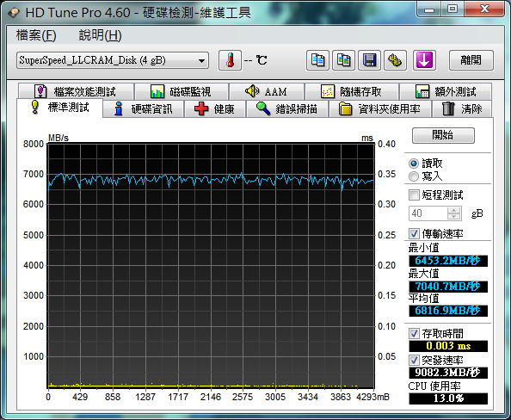Click the 離開 exit button

471,60
